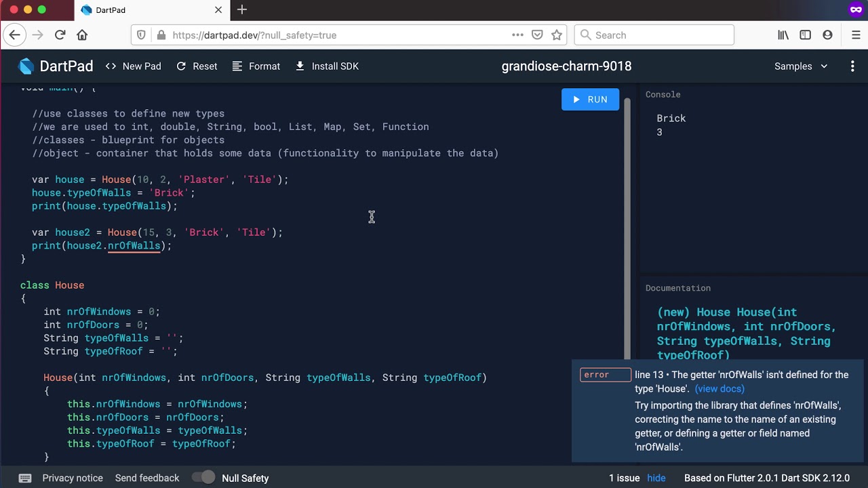868x488 pixels.
Task: Run the program with RUN button
Action: [590, 99]
